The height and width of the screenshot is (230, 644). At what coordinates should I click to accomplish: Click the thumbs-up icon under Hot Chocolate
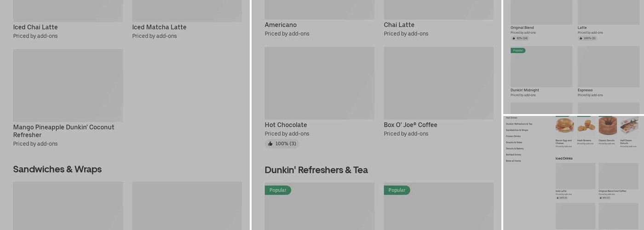[270, 144]
